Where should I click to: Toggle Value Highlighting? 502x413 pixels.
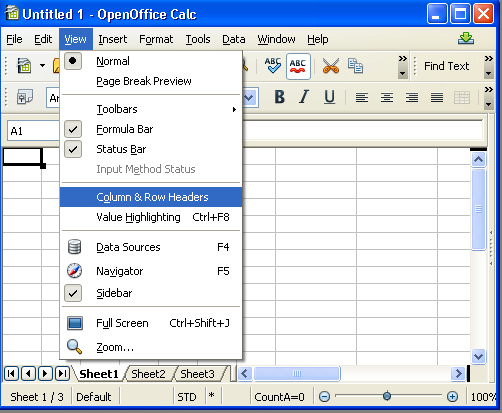tap(151, 217)
